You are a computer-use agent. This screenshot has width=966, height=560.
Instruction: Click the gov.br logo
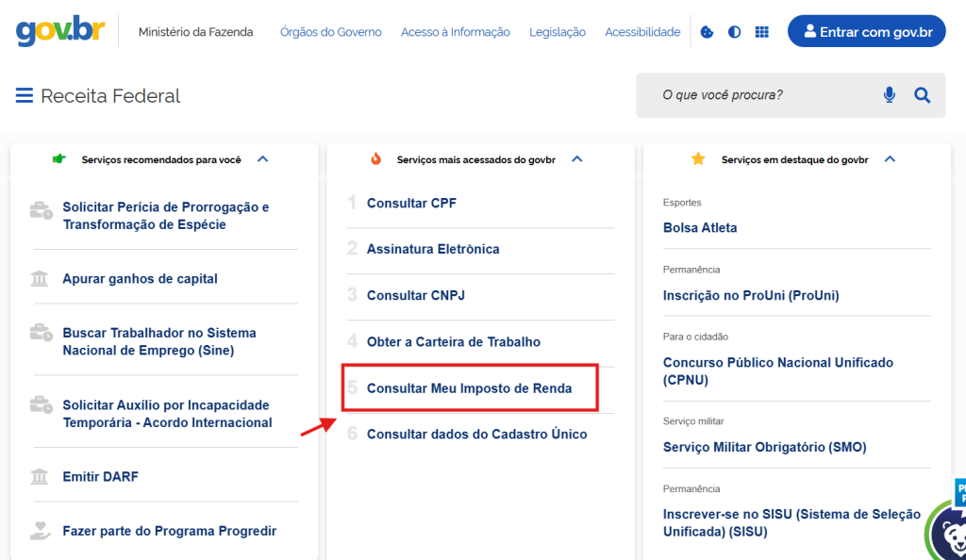[x=60, y=31]
